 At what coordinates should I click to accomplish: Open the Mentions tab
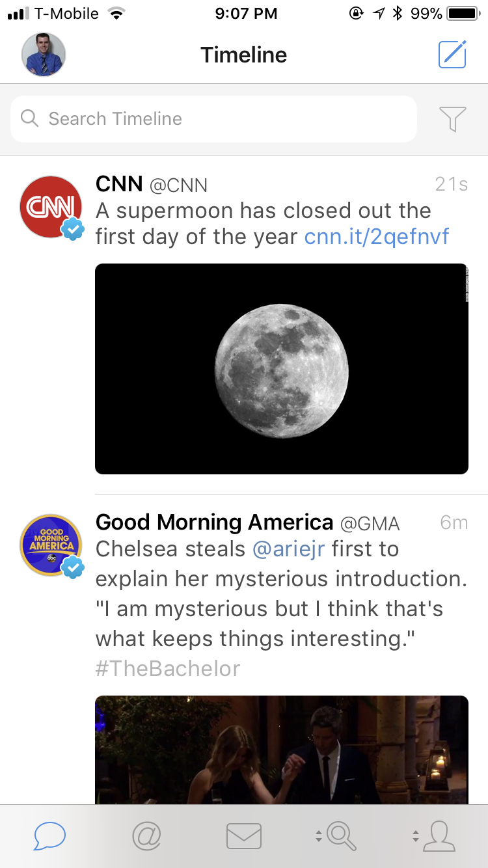pos(146,835)
